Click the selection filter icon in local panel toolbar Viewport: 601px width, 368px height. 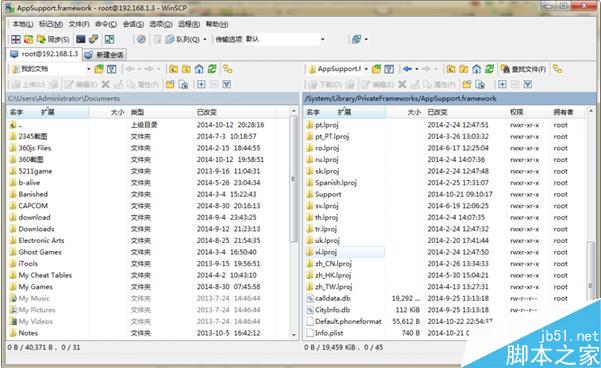tap(227, 84)
